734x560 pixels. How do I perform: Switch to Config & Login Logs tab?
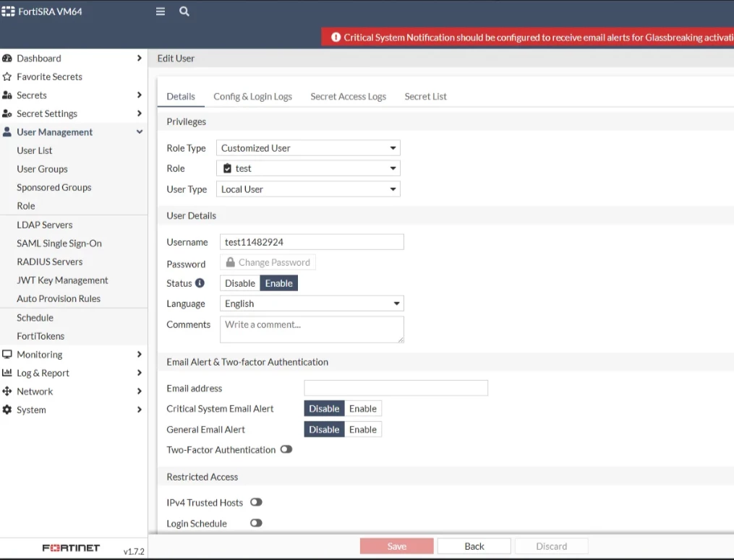tap(253, 96)
